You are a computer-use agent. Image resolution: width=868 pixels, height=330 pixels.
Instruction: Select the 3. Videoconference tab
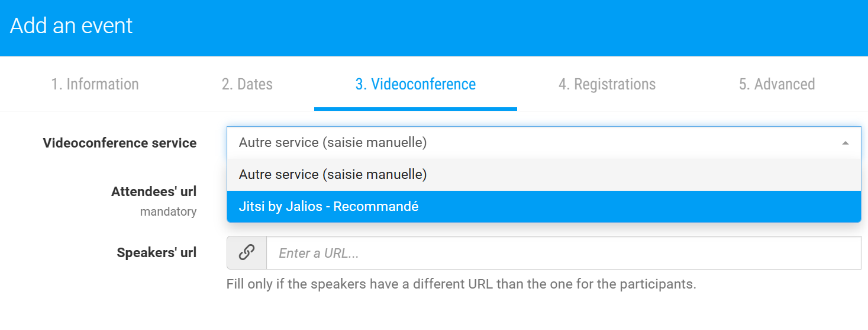[415, 84]
